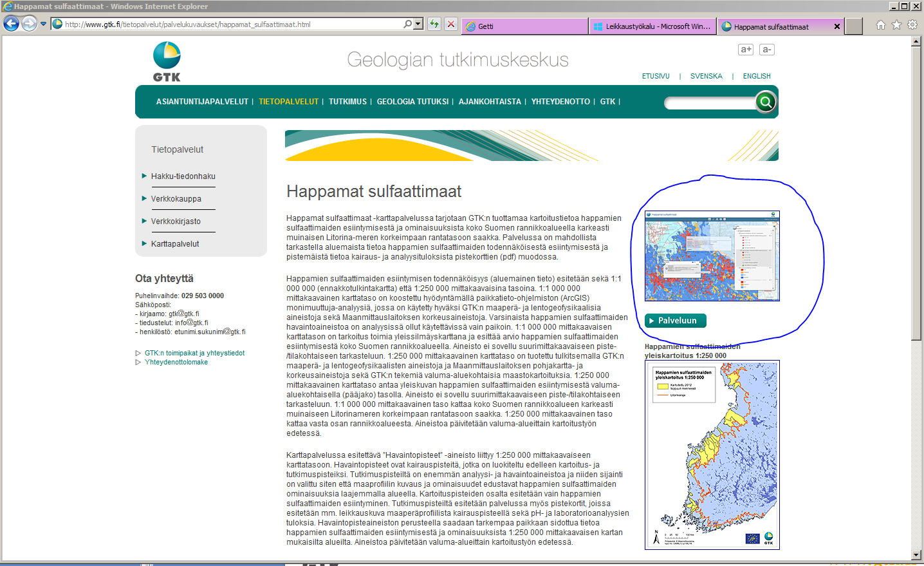Decrease text size with a- button
Viewport: 924px width, 566px height.
pos(767,50)
